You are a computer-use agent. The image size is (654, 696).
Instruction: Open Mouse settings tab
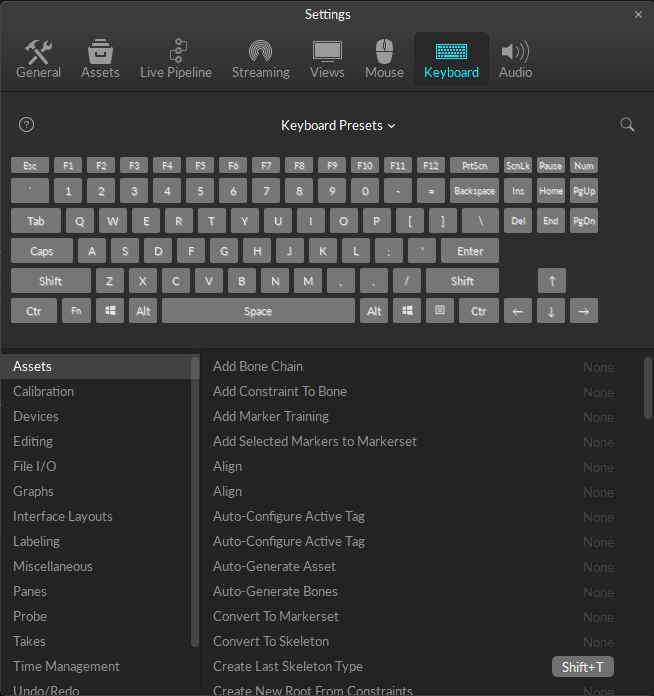click(384, 59)
